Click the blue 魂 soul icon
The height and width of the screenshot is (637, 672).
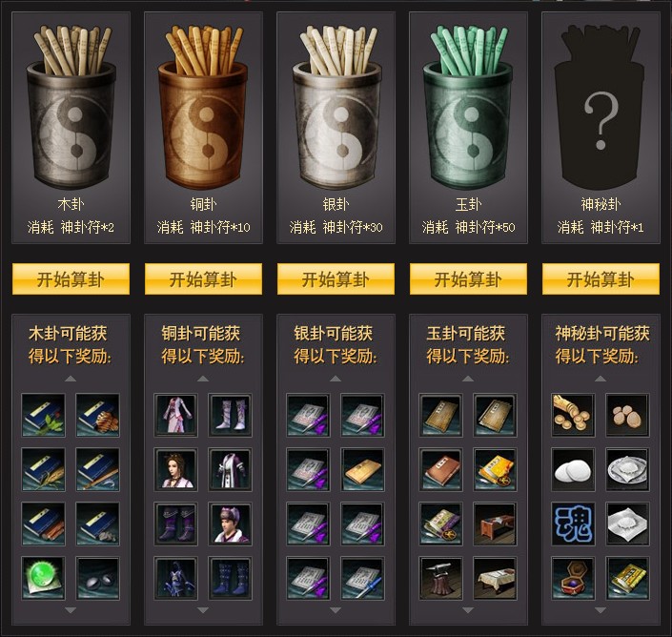[x=573, y=524]
